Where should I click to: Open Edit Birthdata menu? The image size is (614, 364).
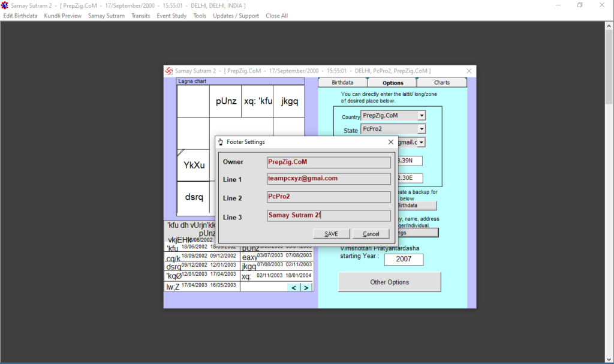pos(20,16)
